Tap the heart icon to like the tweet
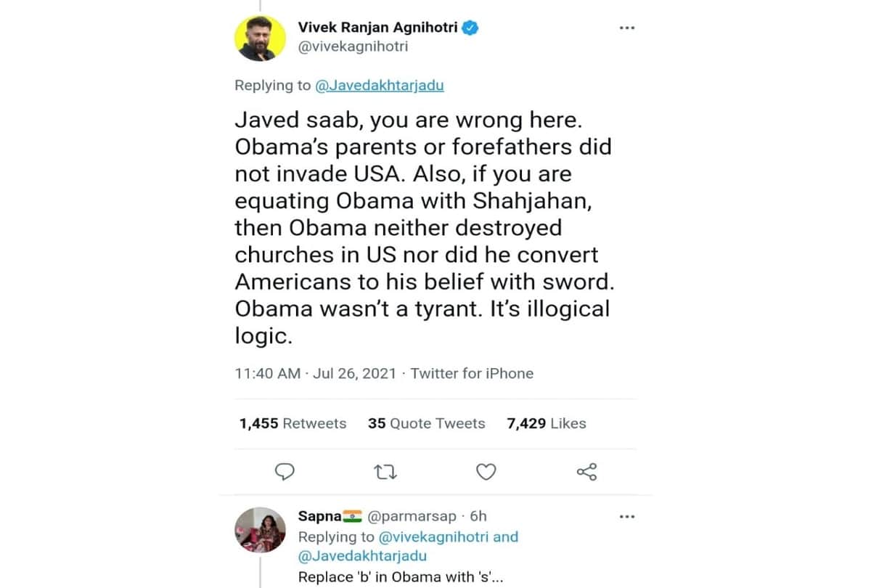 pos(486,472)
